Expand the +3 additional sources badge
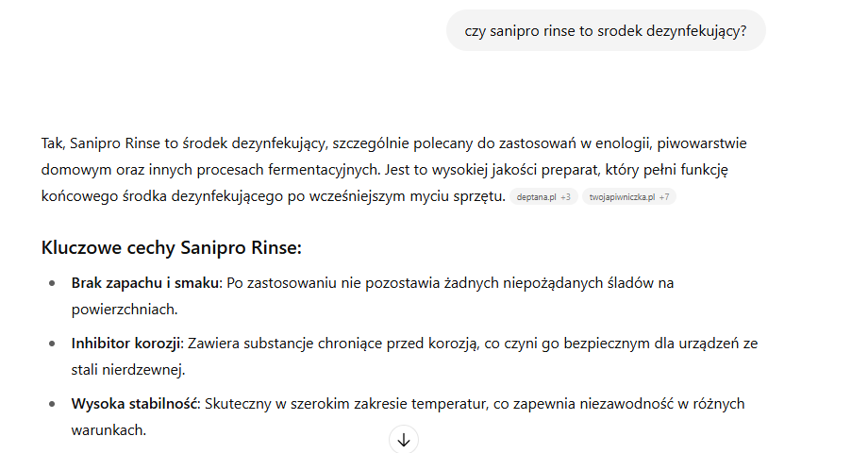The width and height of the screenshot is (868, 453). (565, 196)
